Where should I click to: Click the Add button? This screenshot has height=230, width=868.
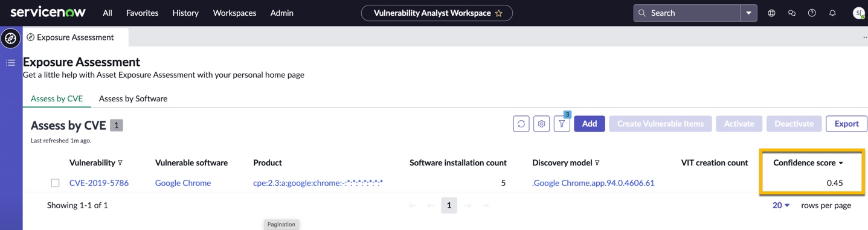tap(590, 124)
